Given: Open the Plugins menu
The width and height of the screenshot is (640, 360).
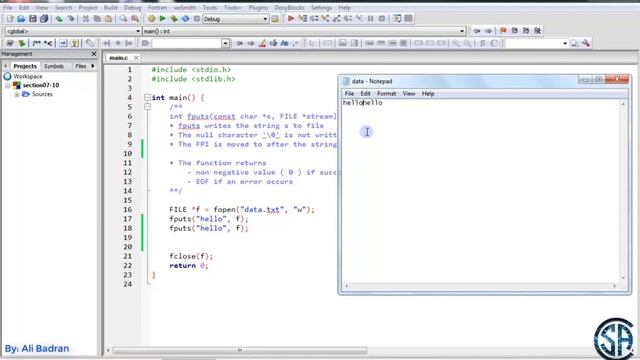Looking at the screenshot, I should tap(258, 8).
